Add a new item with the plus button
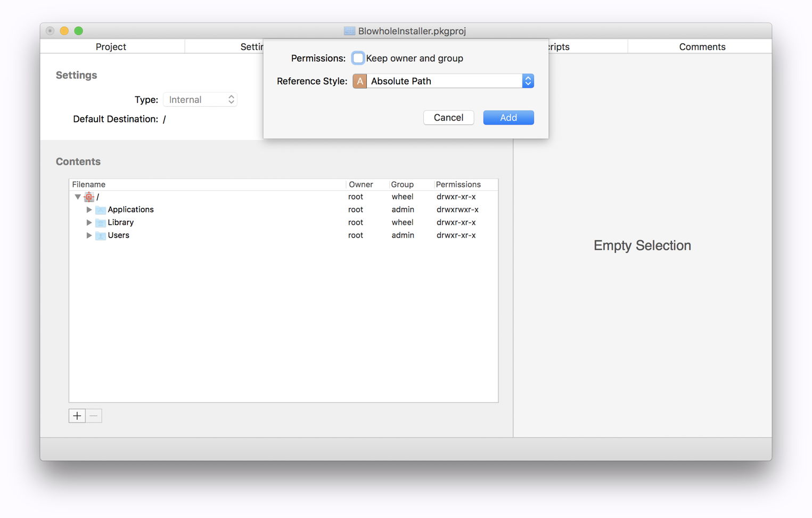Viewport: 812px width, 518px height. [77, 416]
